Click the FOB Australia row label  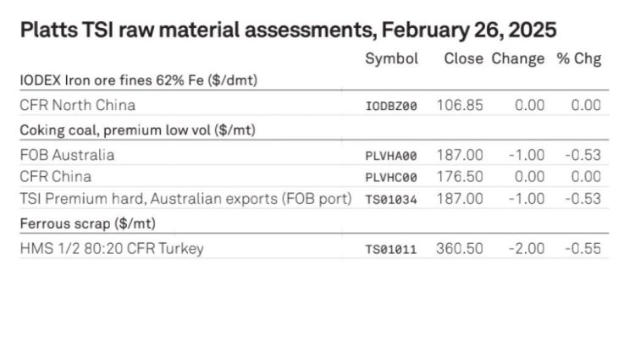[x=67, y=155]
